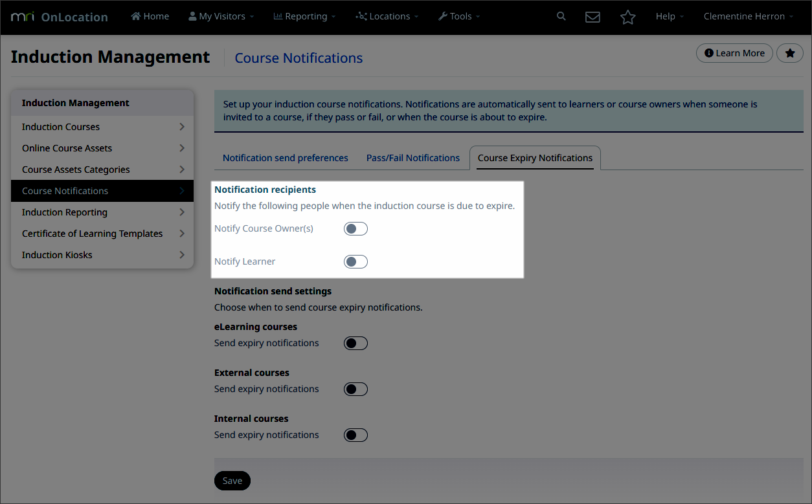Select the My Visitors people icon
The width and height of the screenshot is (812, 504).
click(x=191, y=16)
